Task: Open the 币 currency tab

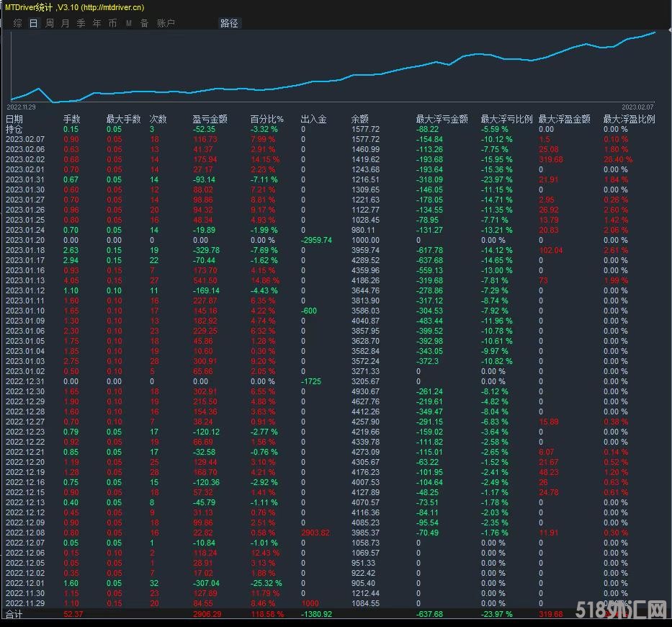Action: coord(112,23)
